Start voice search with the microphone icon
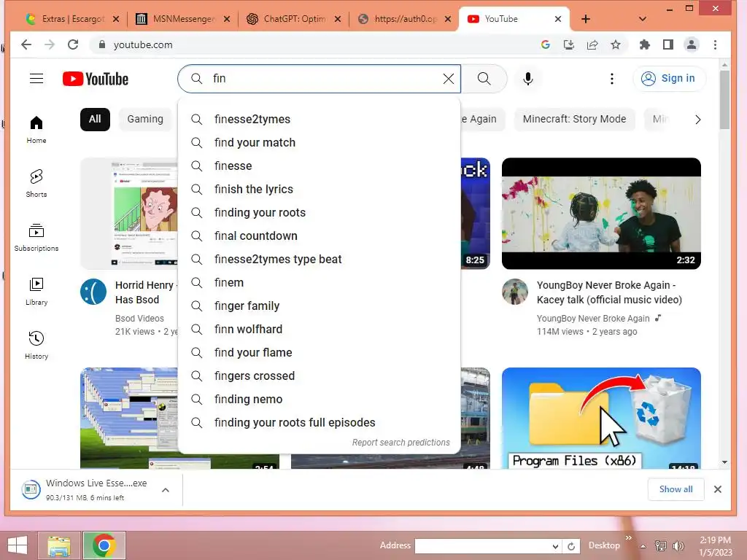Image resolution: width=747 pixels, height=560 pixels. [x=528, y=79]
